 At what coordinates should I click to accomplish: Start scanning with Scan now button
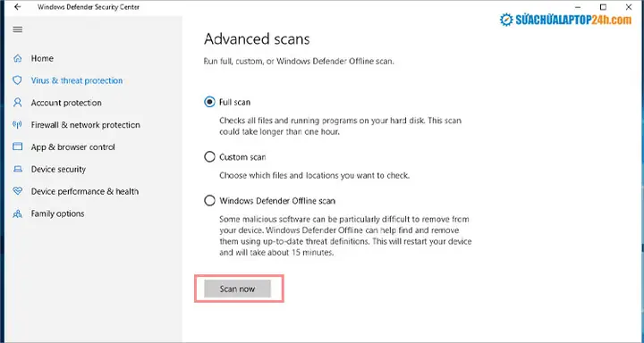click(237, 289)
